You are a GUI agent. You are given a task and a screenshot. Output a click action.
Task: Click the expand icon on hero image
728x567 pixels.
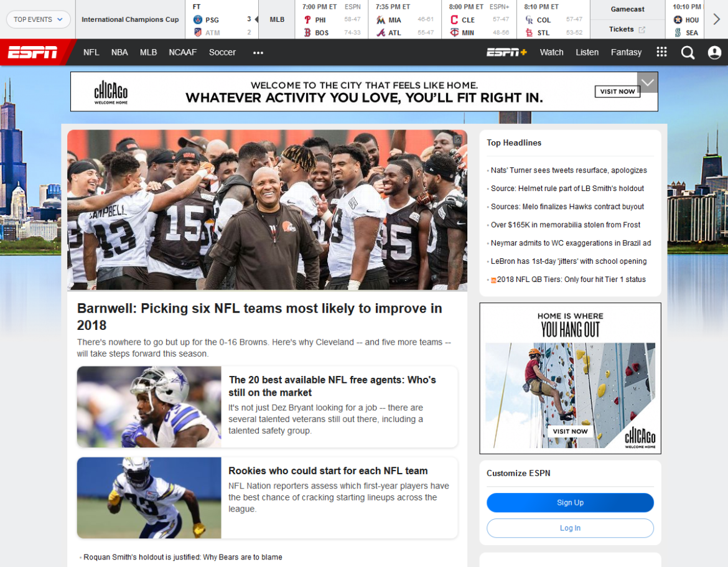point(458,139)
